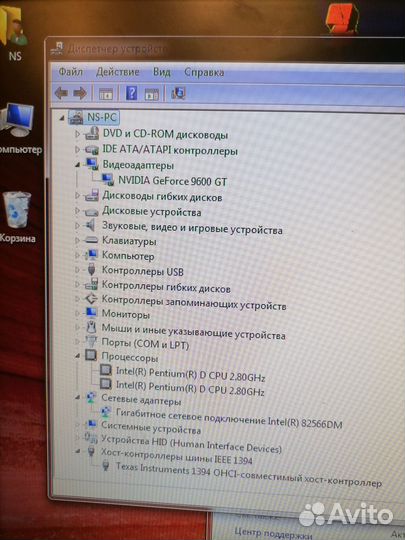Click the IDE ATA/ATAPI controllers icon
405x540 pixels.
pos(92,149)
